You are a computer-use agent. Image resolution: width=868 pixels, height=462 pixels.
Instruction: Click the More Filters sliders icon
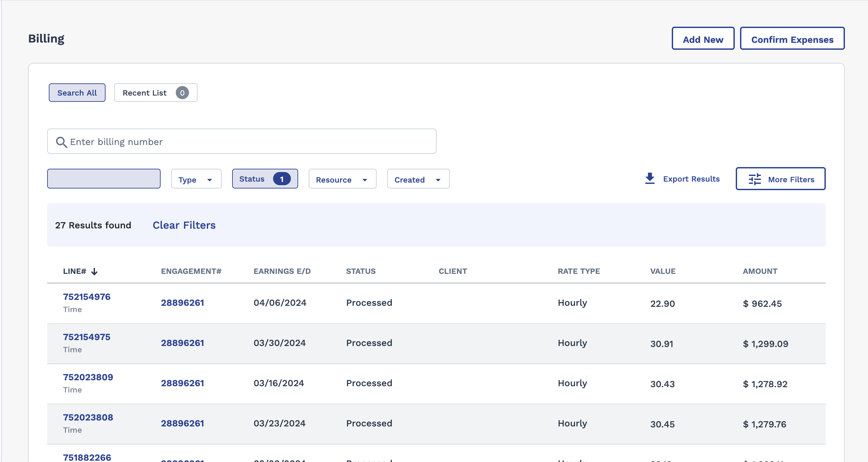[x=755, y=179]
